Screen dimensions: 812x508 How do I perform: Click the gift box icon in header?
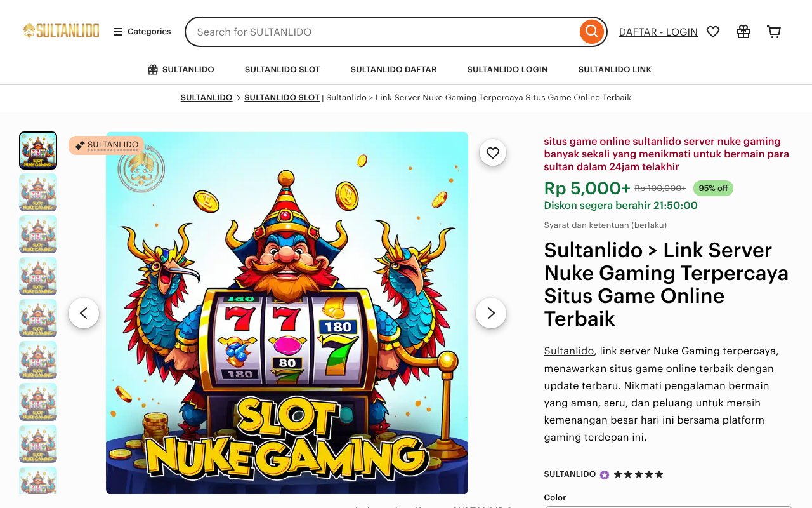click(743, 32)
